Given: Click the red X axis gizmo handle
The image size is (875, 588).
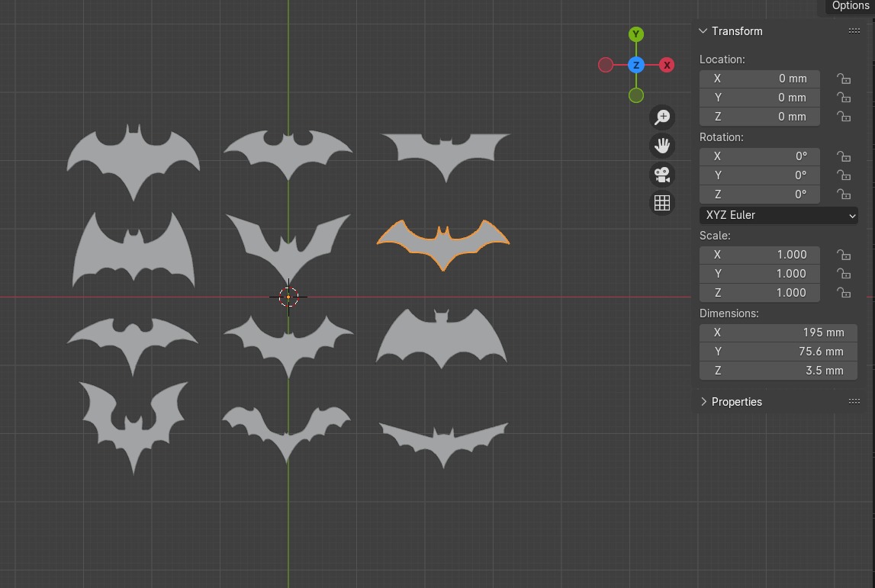Looking at the screenshot, I should 666,66.
